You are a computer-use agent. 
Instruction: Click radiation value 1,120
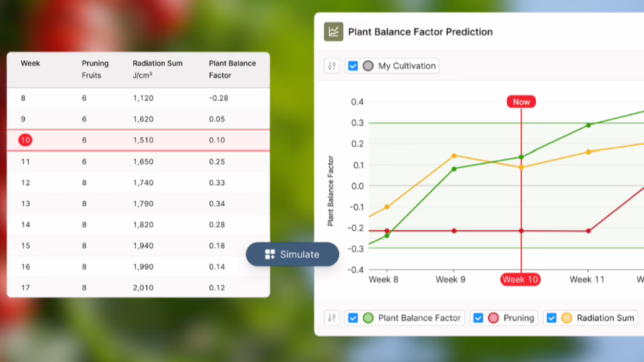pyautogui.click(x=143, y=98)
